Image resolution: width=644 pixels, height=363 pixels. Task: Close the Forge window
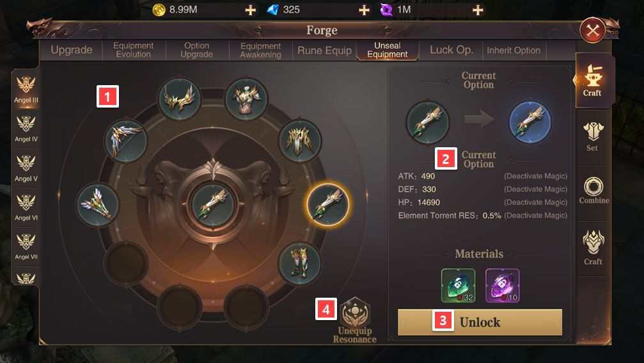(593, 31)
